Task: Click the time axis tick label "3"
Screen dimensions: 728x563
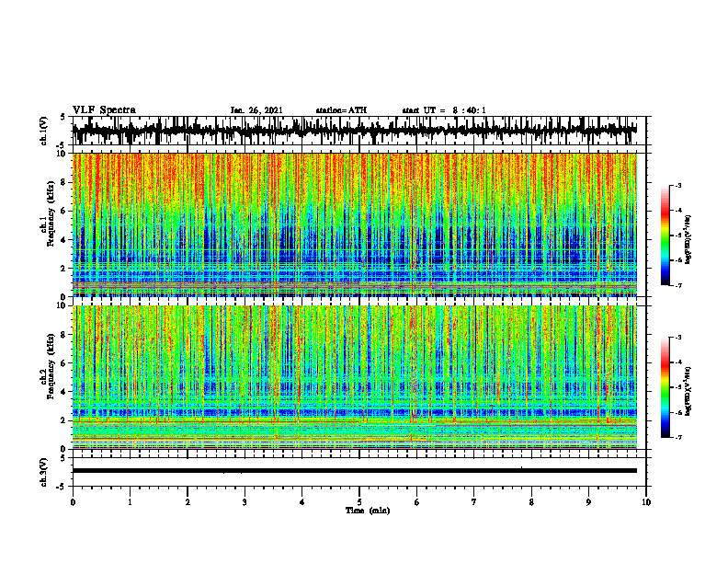Action: click(x=245, y=502)
